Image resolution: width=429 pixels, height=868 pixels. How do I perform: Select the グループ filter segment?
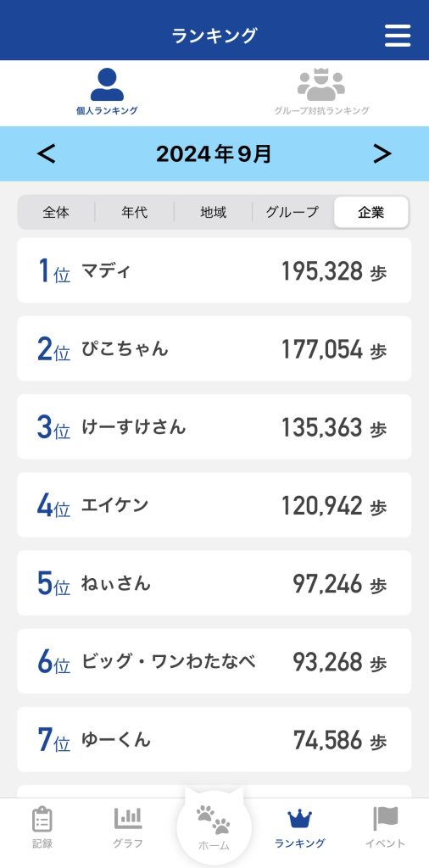[292, 212]
